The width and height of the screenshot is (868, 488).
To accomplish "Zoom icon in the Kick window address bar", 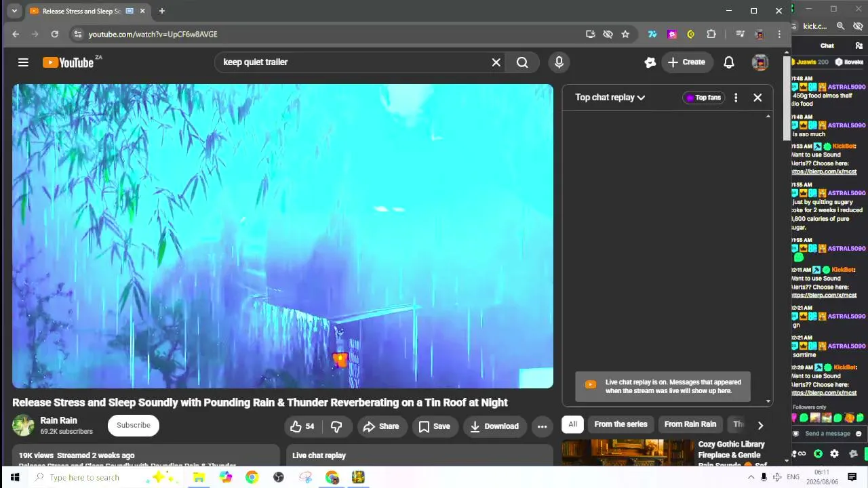I will pos(840,26).
